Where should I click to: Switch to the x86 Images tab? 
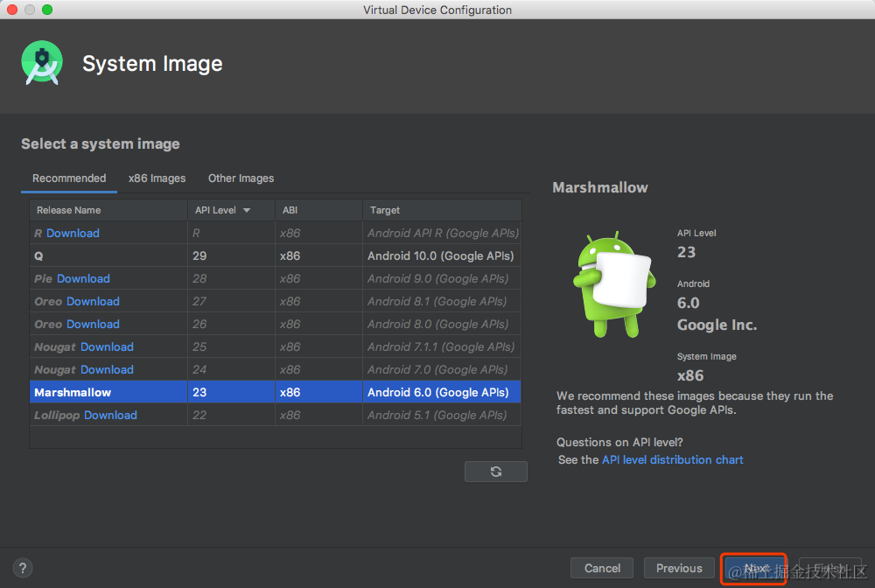click(157, 178)
